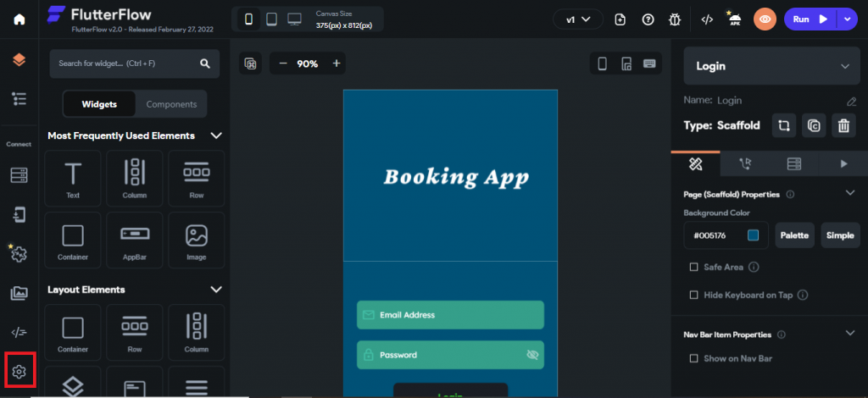Click the background color swatch
The width and height of the screenshot is (868, 398).
(x=753, y=235)
